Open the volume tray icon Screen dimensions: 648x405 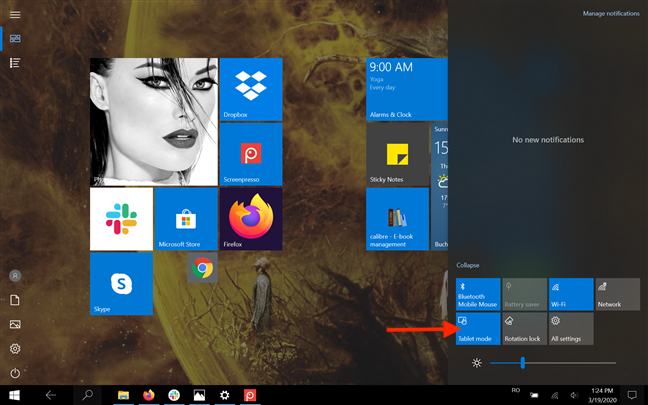[574, 395]
